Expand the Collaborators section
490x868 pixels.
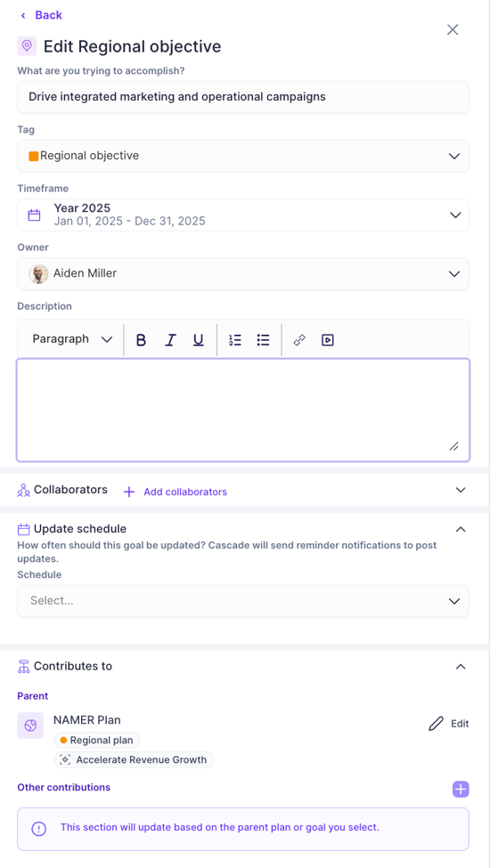tap(461, 490)
